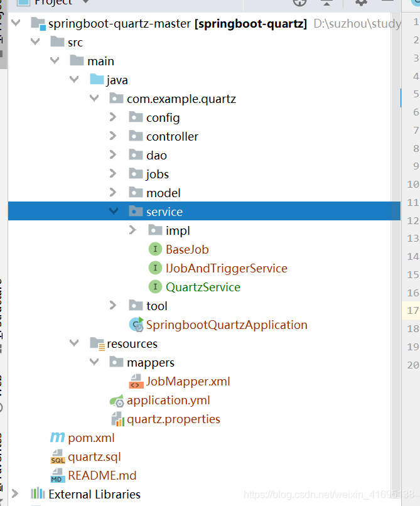Expand External Libraries node
This screenshot has height=506, width=420.
[15, 493]
